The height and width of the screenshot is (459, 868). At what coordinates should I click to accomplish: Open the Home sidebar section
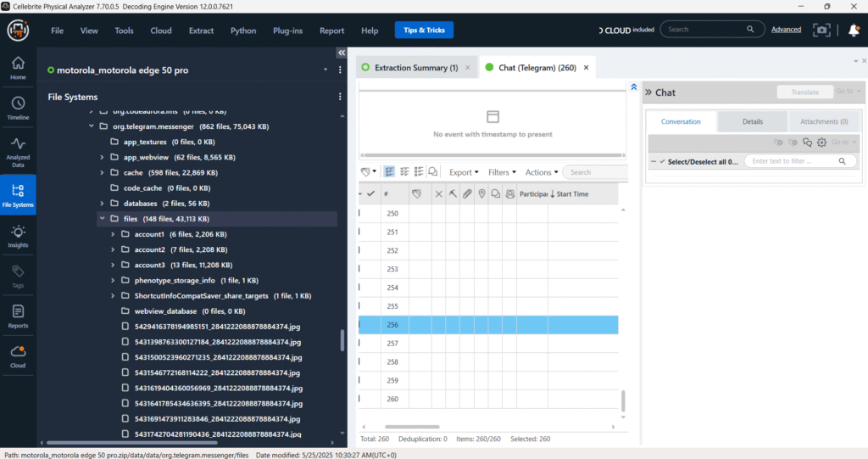[18, 68]
